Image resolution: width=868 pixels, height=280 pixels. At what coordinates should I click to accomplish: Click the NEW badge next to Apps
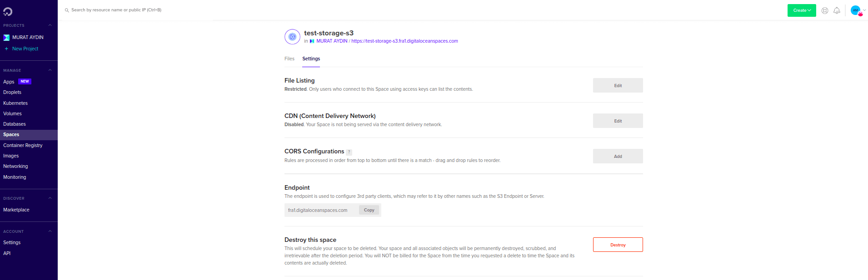[25, 82]
